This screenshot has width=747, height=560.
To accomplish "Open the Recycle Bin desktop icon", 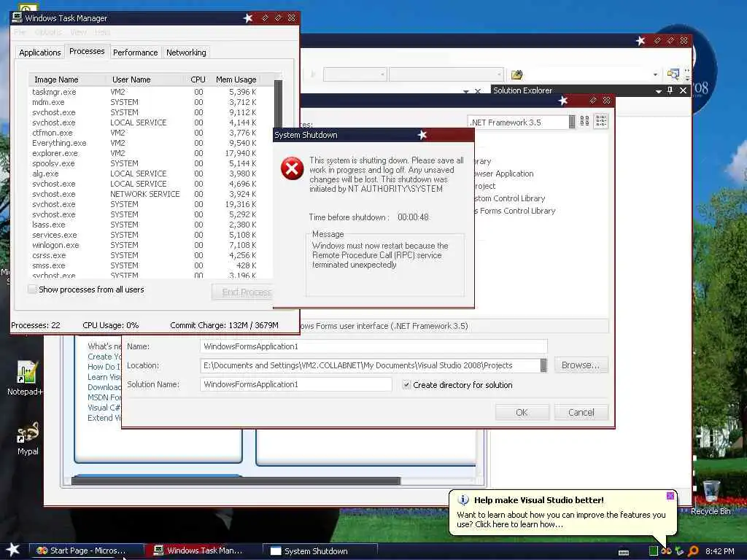I will click(x=711, y=498).
